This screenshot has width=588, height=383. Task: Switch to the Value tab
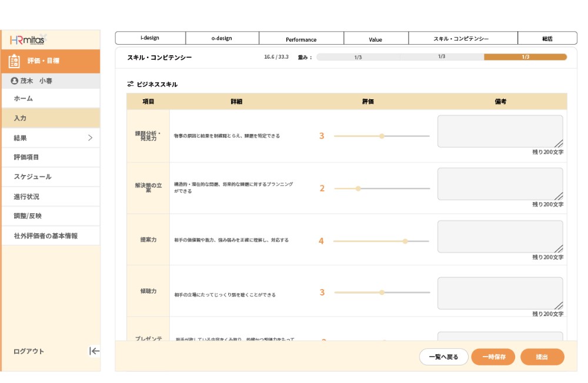[376, 38]
